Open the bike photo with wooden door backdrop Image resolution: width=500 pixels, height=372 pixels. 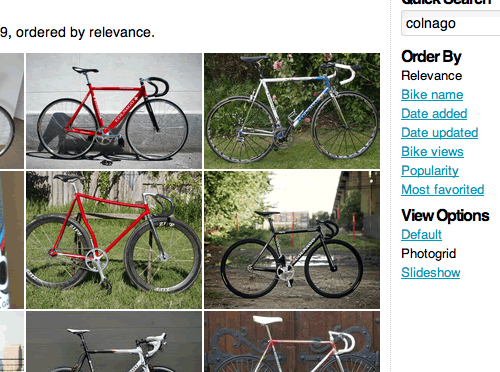292,342
